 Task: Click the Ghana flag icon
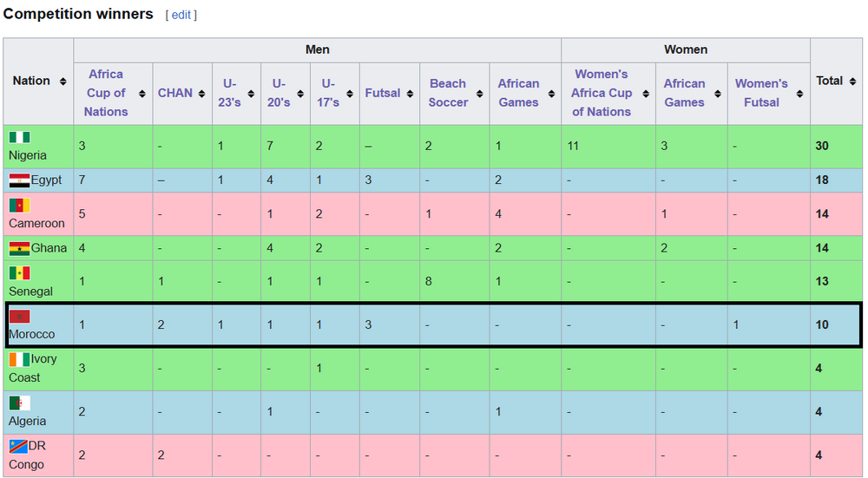click(19, 249)
